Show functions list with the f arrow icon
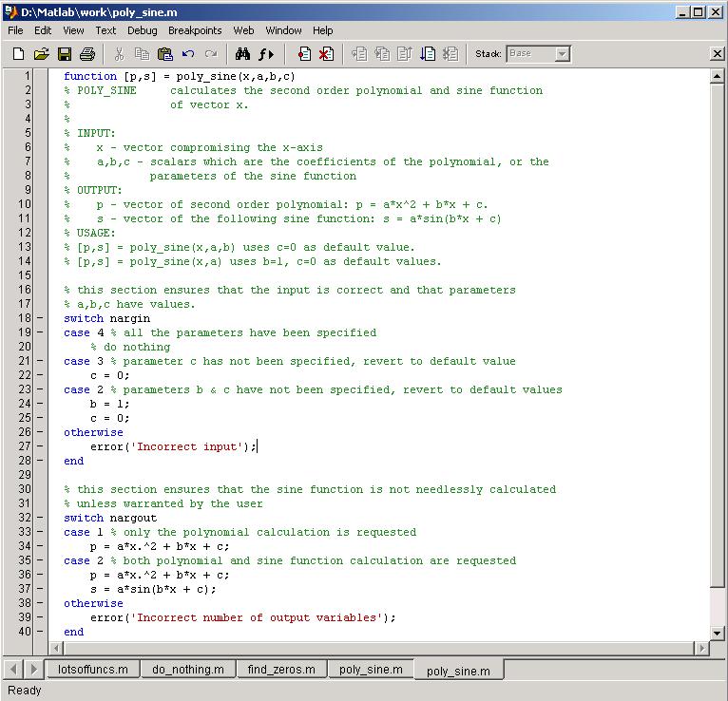This screenshot has width=728, height=701. click(x=266, y=54)
